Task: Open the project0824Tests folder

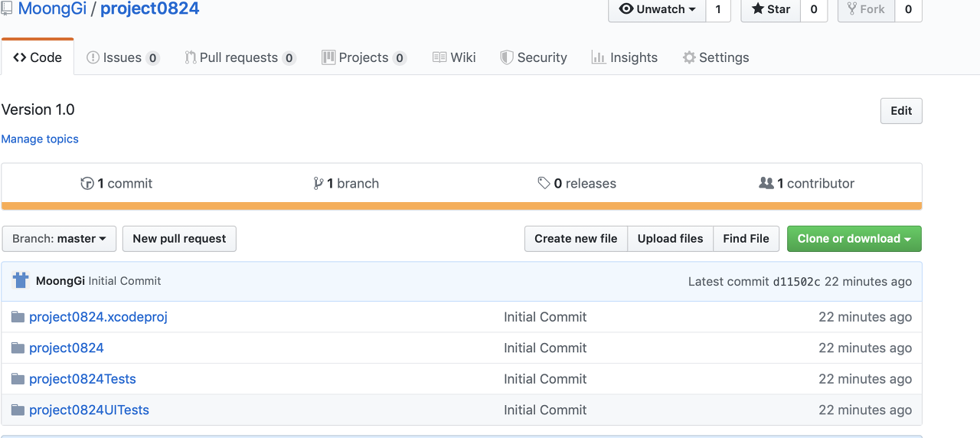Action: tap(83, 379)
